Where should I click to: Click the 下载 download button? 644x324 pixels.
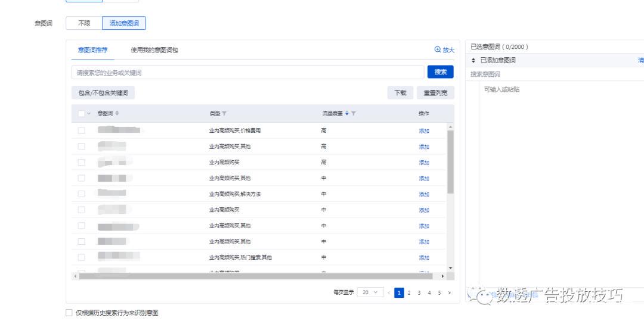(400, 93)
